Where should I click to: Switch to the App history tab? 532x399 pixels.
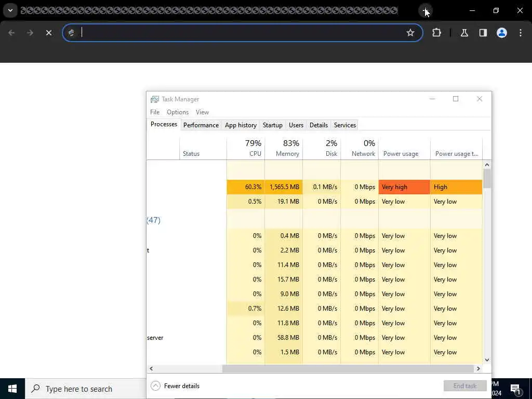(x=241, y=125)
